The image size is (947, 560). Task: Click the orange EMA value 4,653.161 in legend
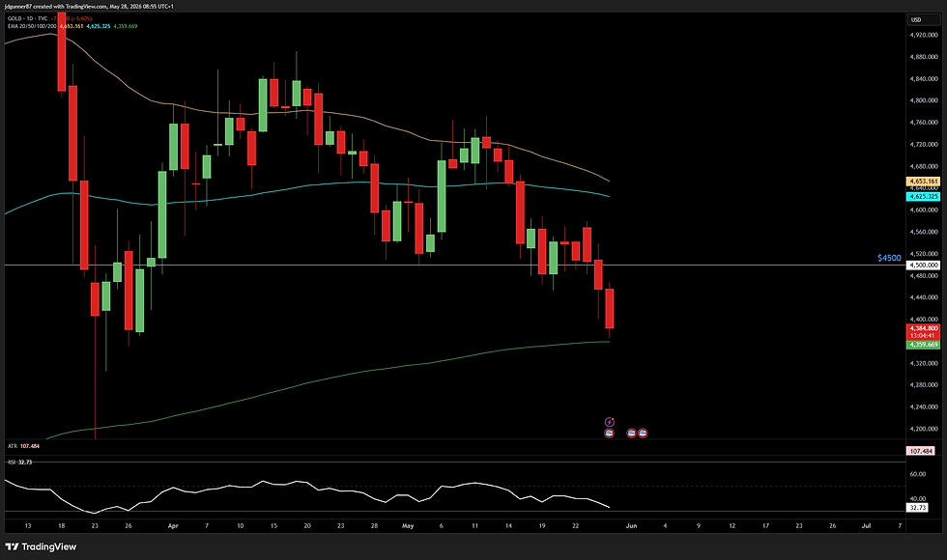pyautogui.click(x=72, y=26)
